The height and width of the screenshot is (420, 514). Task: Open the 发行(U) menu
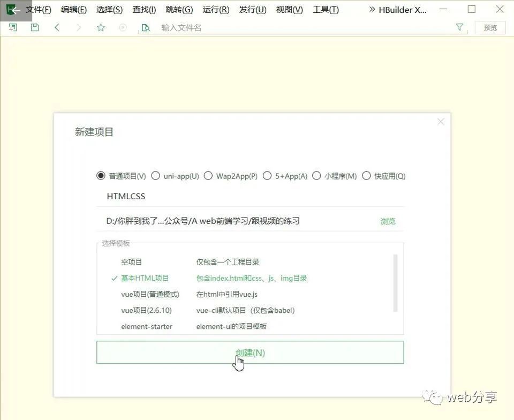253,10
